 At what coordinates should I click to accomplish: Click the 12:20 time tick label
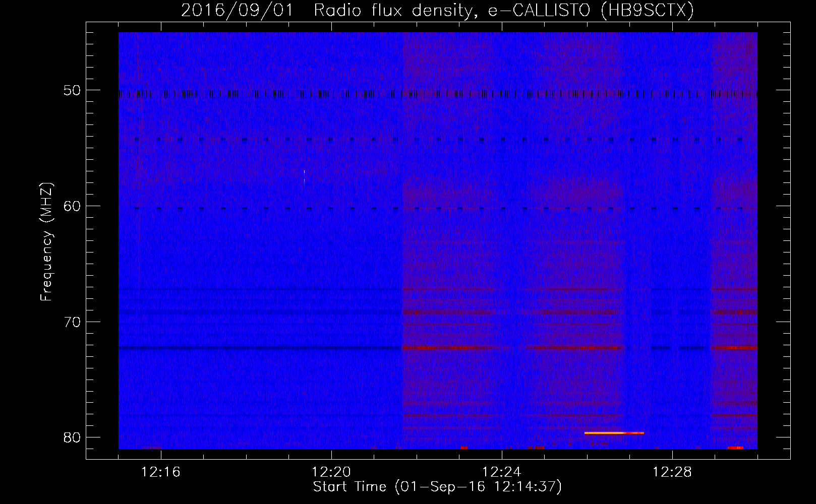pyautogui.click(x=331, y=472)
